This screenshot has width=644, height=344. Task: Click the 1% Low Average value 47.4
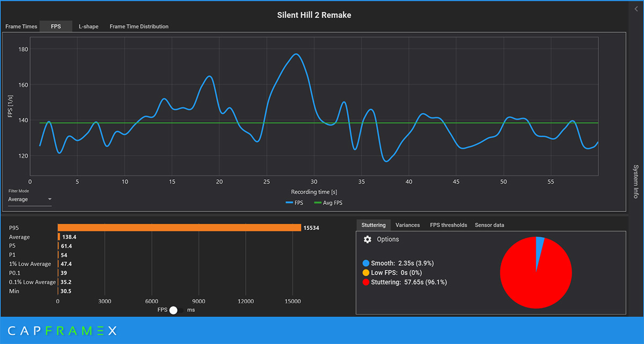point(67,264)
